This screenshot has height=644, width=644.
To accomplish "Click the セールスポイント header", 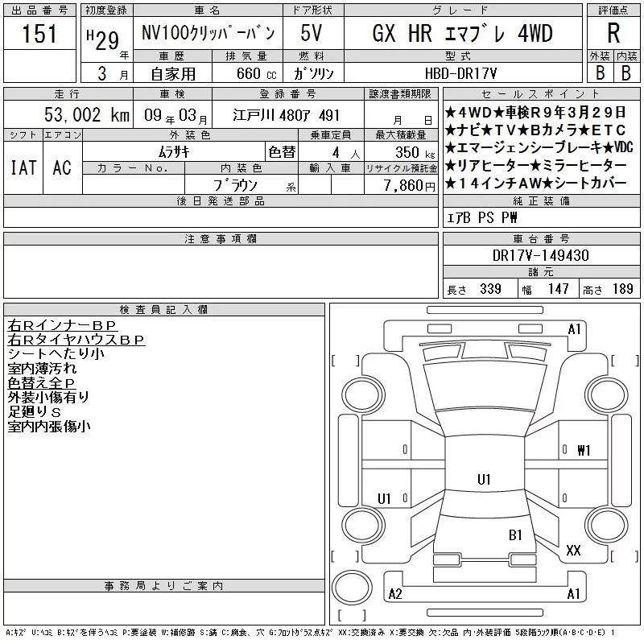I will pyautogui.click(x=541, y=94).
